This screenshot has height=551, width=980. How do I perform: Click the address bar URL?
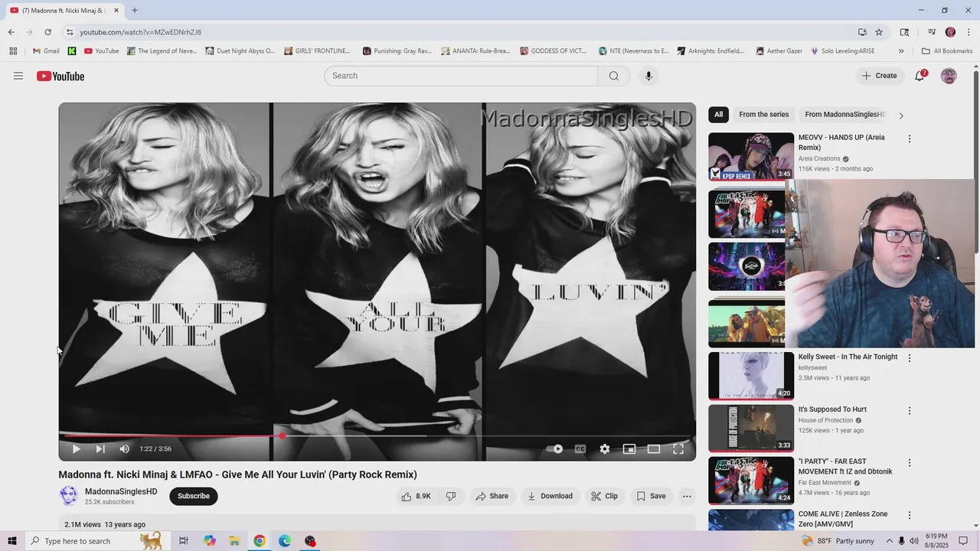click(x=141, y=32)
